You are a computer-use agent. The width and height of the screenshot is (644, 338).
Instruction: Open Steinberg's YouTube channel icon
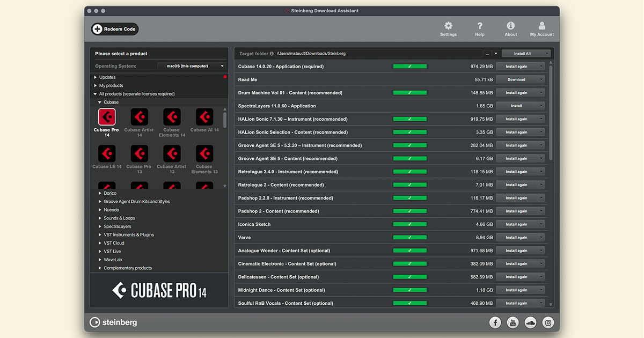[x=513, y=322]
